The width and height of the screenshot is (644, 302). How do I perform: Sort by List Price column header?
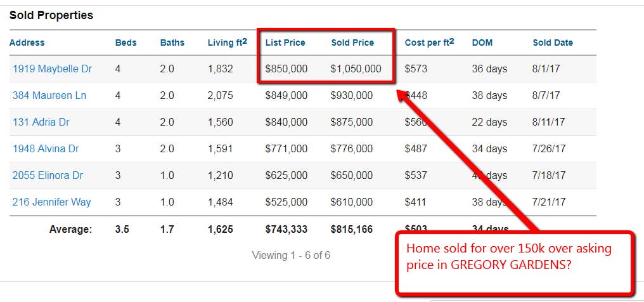[x=285, y=43]
